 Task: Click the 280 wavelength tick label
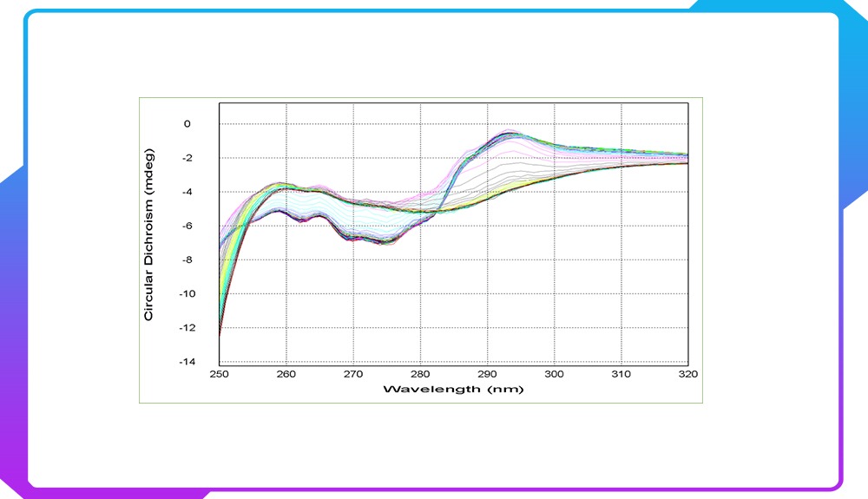(420, 374)
